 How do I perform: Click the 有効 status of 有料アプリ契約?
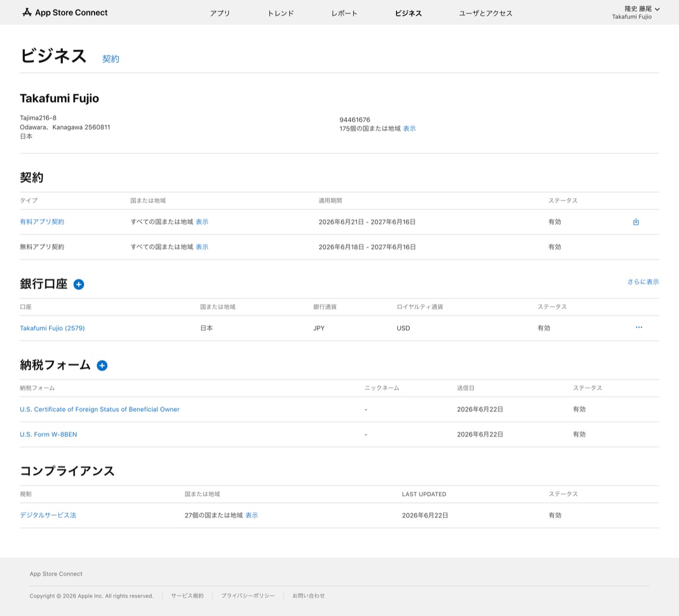[x=555, y=222]
